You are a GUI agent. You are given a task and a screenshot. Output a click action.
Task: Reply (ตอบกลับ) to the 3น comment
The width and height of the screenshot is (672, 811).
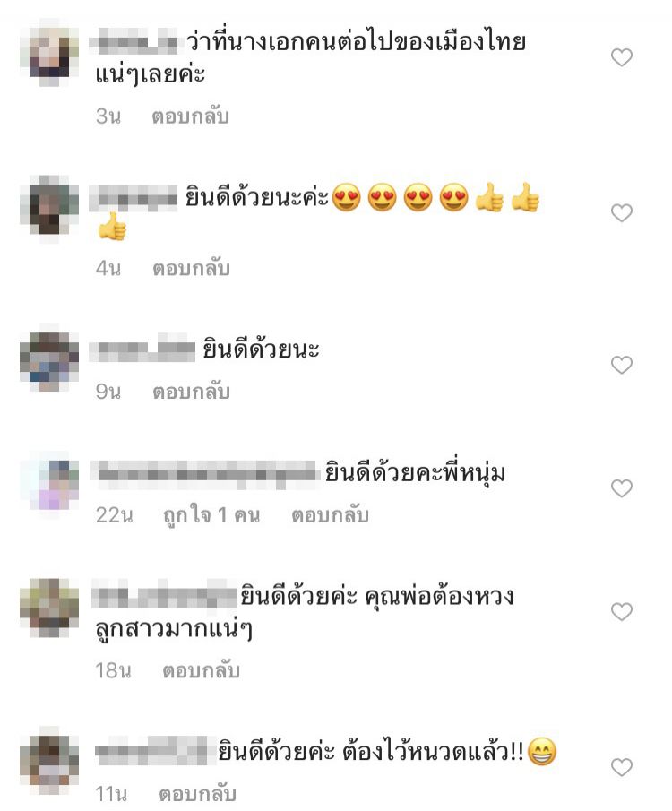pyautogui.click(x=190, y=116)
